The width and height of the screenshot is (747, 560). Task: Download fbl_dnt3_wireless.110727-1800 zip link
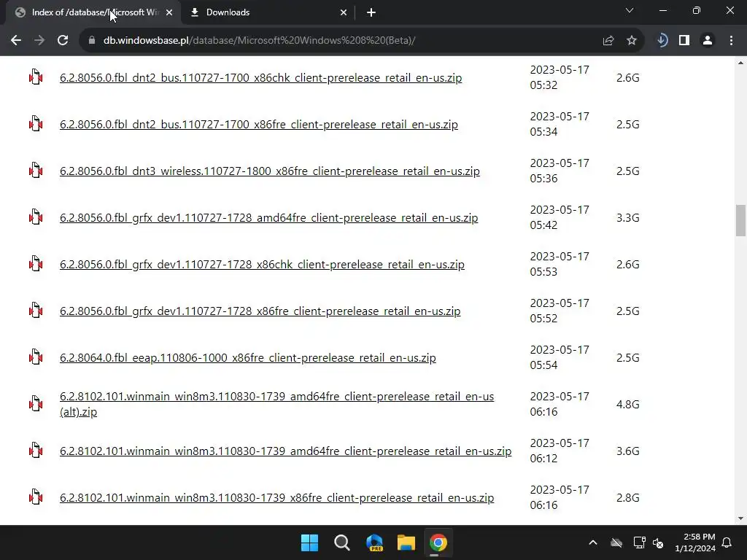(x=270, y=171)
